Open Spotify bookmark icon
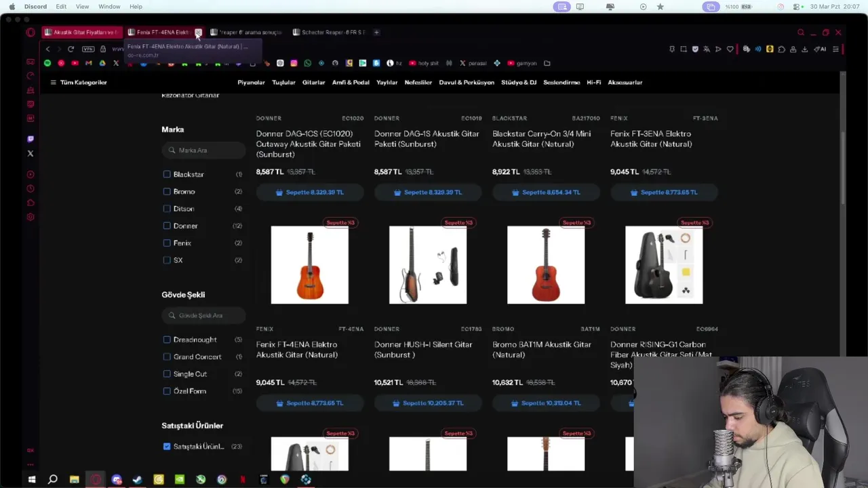868x488 pixels. (x=47, y=63)
